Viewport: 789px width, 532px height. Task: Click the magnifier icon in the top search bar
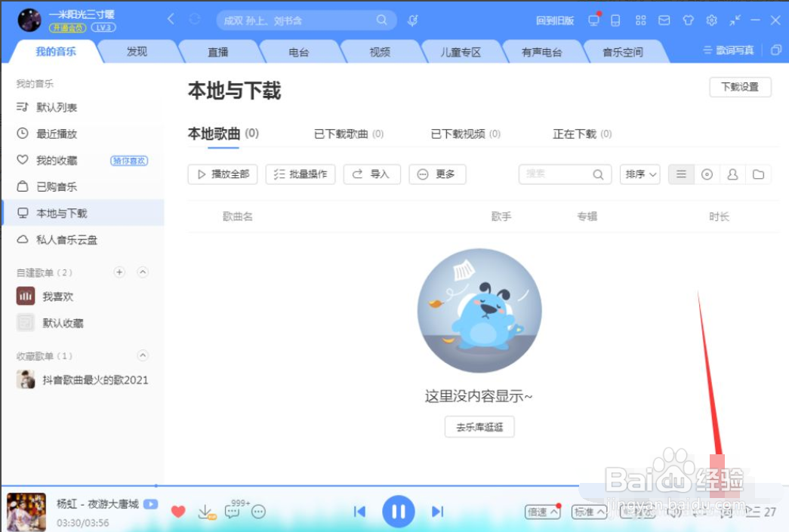point(381,20)
